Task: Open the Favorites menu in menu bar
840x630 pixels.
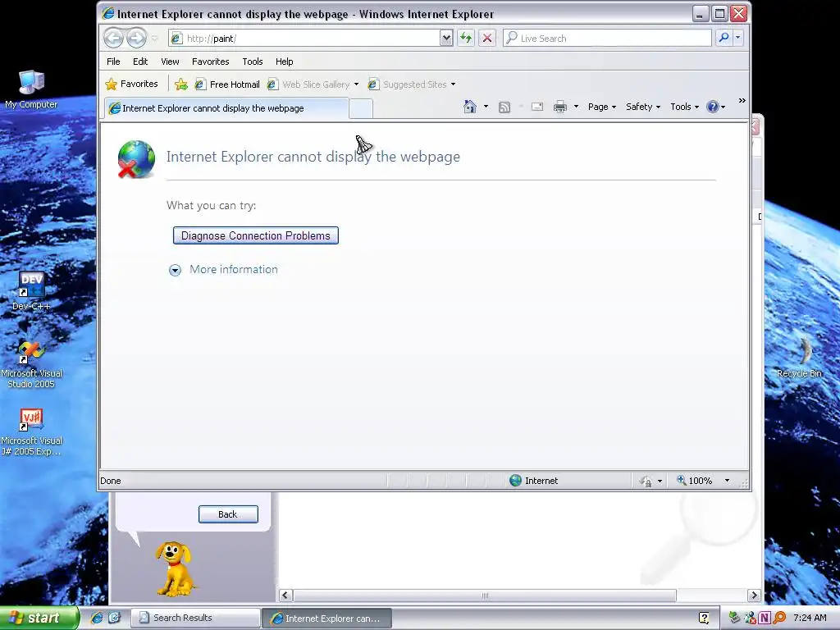Action: tap(211, 62)
